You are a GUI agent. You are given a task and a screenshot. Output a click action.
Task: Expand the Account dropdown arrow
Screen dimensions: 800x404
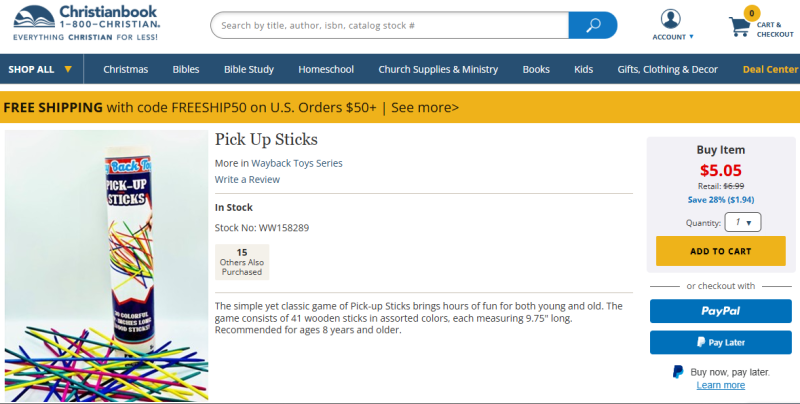click(691, 37)
